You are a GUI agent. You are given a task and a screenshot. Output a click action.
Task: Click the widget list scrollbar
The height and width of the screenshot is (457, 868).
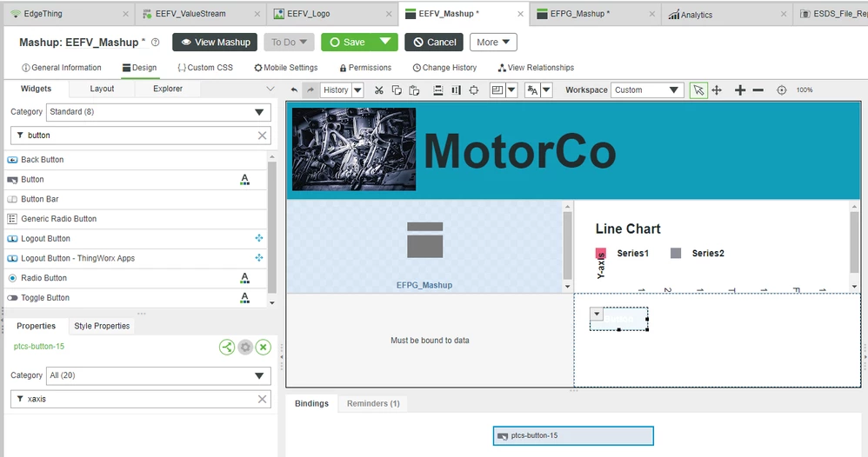pyautogui.click(x=272, y=227)
